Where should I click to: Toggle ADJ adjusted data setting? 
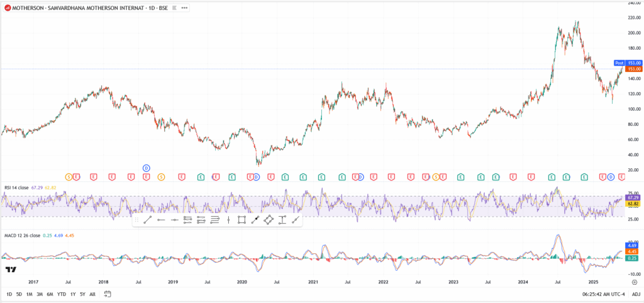pos(635,294)
